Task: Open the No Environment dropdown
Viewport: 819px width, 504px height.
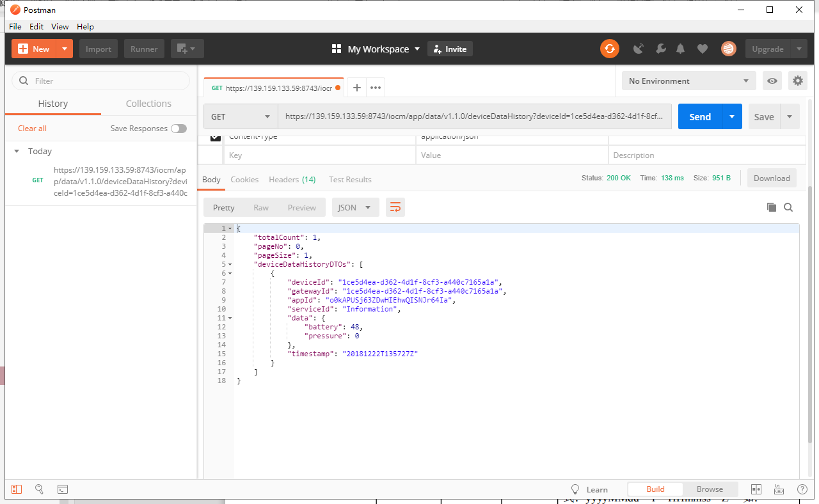Action: [688, 81]
